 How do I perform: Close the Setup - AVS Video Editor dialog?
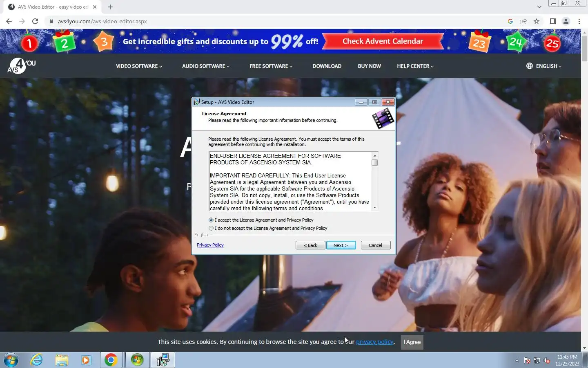point(388,102)
